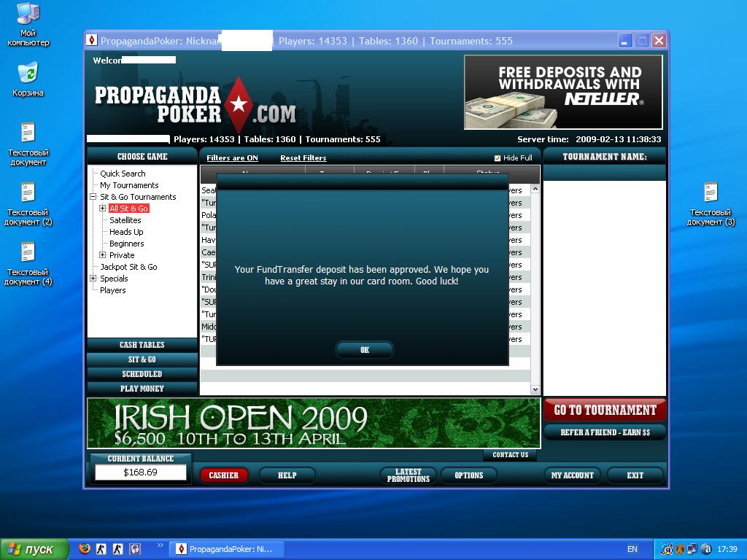Click the headphones icon in quick launch
747x560 pixels.
point(135,548)
